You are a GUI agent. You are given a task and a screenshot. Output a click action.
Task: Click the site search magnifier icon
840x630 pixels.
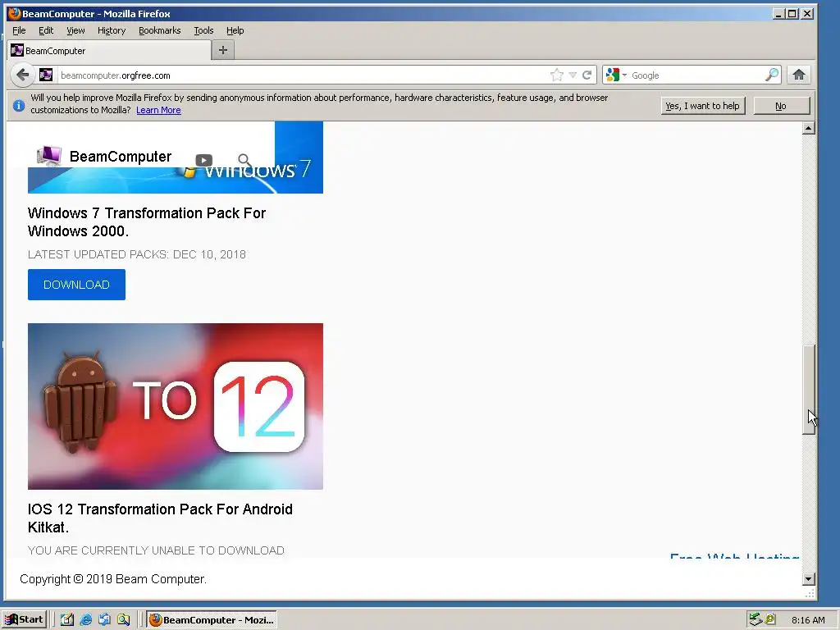[244, 160]
